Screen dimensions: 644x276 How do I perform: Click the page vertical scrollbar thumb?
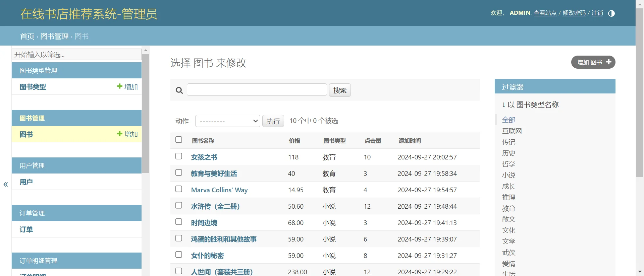click(x=640, y=92)
